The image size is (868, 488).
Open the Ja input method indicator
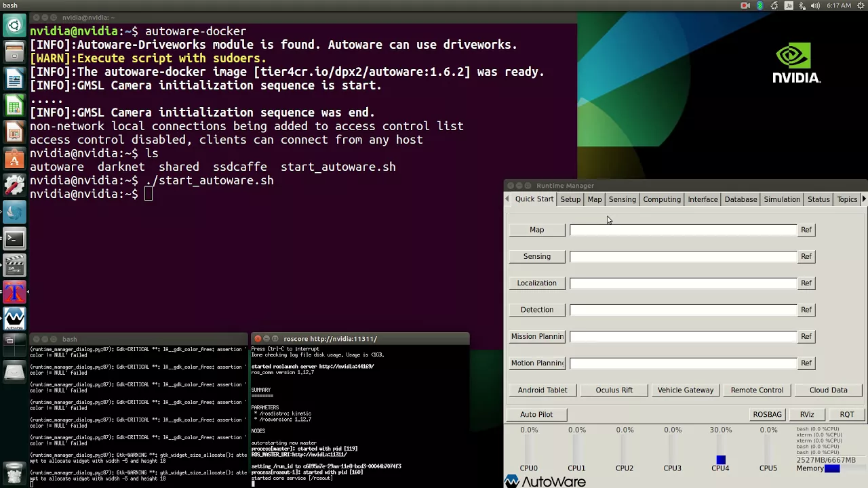point(789,5)
